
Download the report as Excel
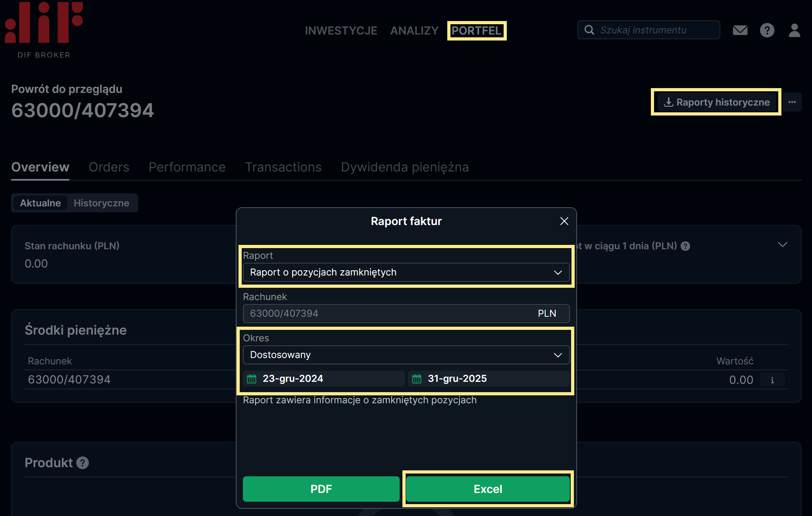click(x=488, y=489)
